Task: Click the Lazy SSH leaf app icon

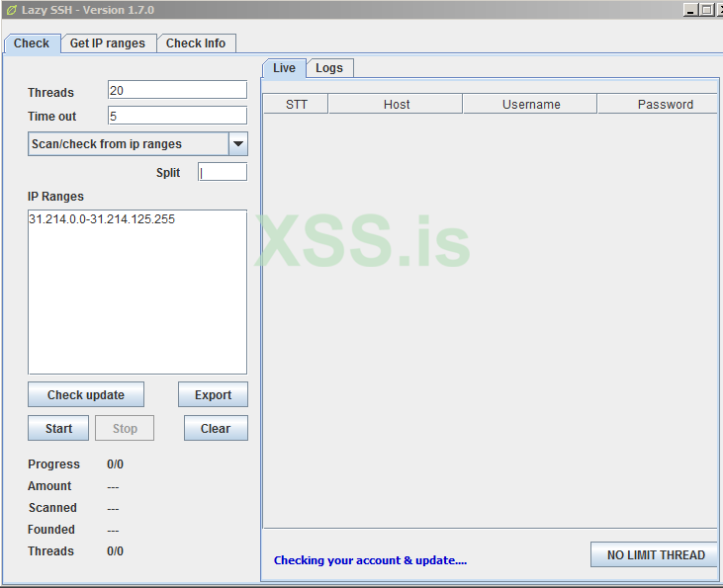Action: [x=12, y=10]
